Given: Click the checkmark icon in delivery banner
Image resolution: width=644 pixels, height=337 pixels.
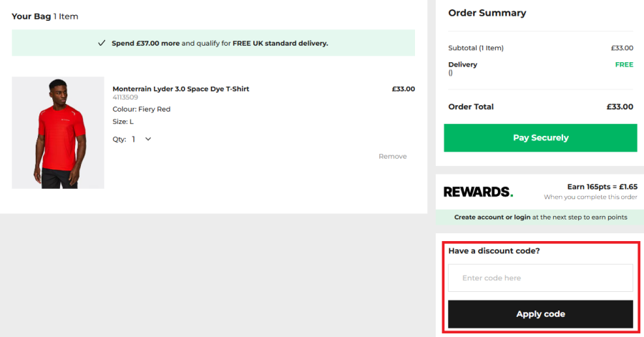Looking at the screenshot, I should tap(102, 43).
